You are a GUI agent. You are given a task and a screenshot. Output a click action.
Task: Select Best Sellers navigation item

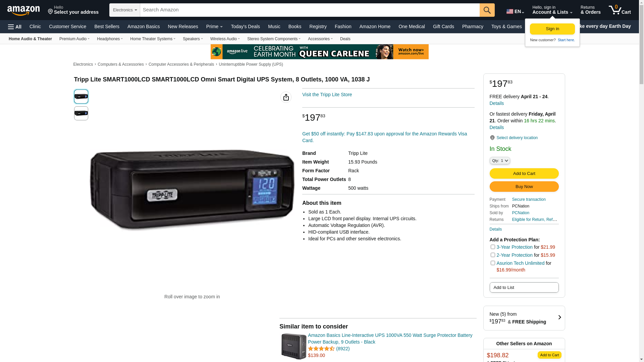coord(107,26)
